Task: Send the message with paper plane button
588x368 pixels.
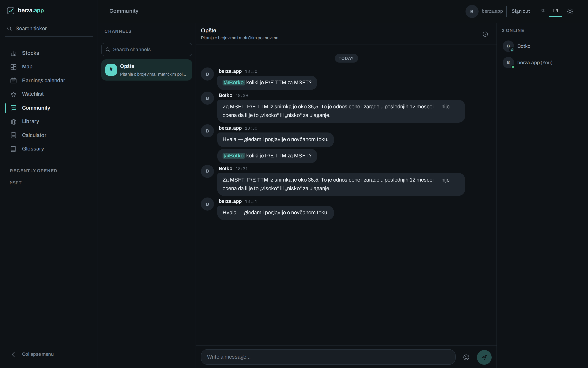Action: 484,357
